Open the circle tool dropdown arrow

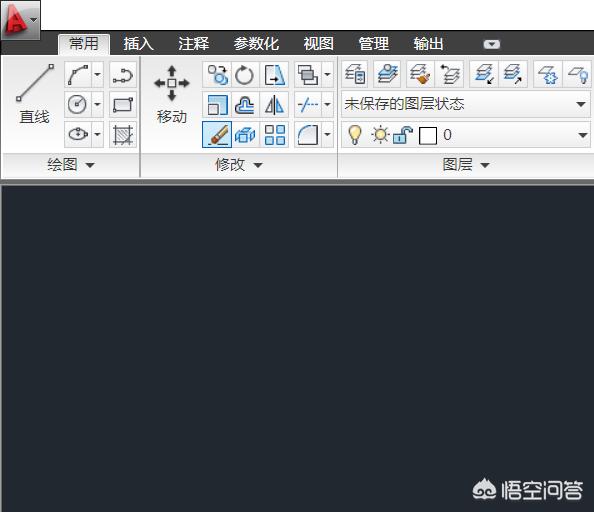click(x=97, y=105)
